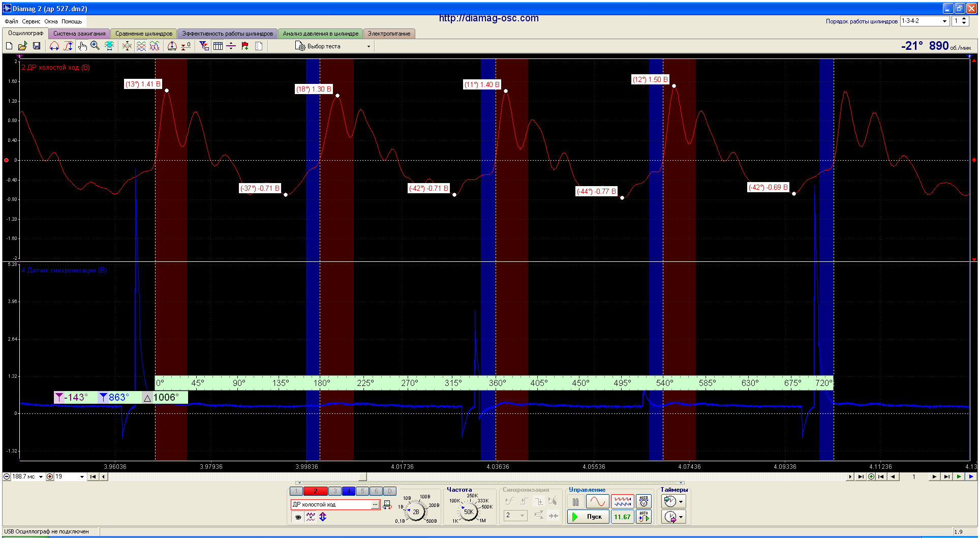
Task: Open the marker filter settings icon
Action: pyautogui.click(x=204, y=46)
